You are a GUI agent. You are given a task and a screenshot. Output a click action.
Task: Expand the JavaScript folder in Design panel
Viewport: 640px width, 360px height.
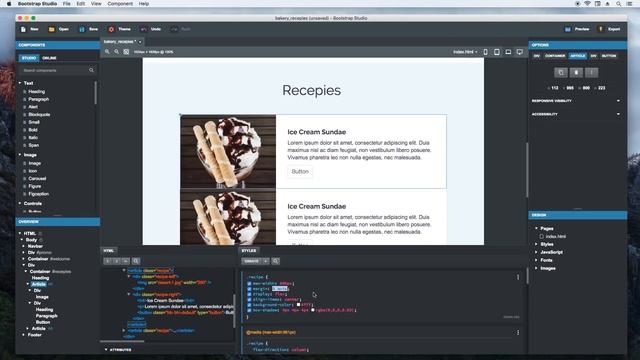click(536, 252)
